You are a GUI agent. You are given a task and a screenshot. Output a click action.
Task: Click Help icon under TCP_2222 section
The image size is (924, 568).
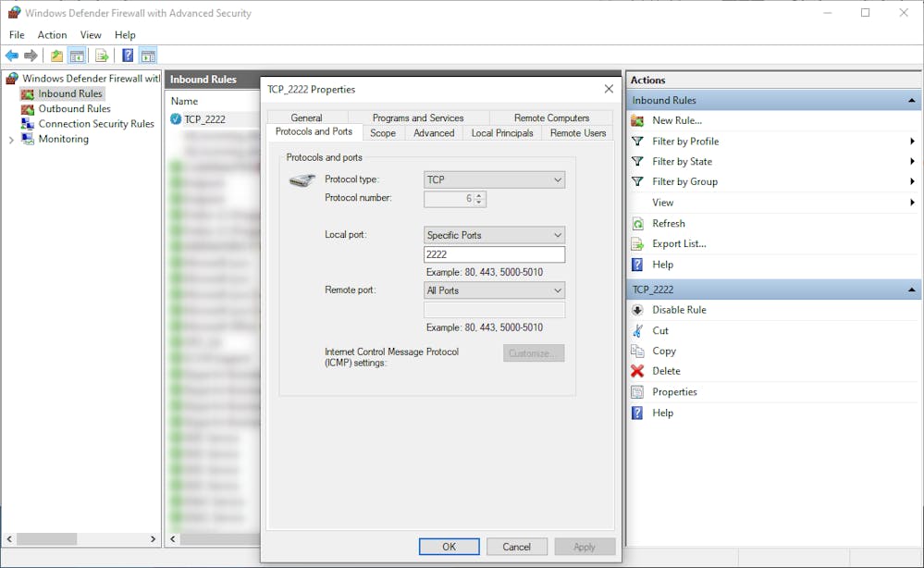click(637, 413)
